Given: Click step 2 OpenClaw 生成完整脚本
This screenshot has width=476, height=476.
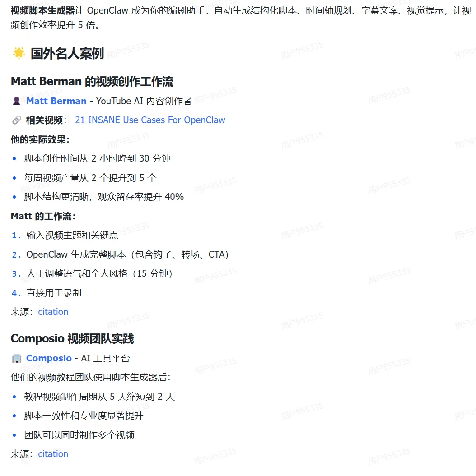Looking at the screenshot, I should (x=76, y=254).
